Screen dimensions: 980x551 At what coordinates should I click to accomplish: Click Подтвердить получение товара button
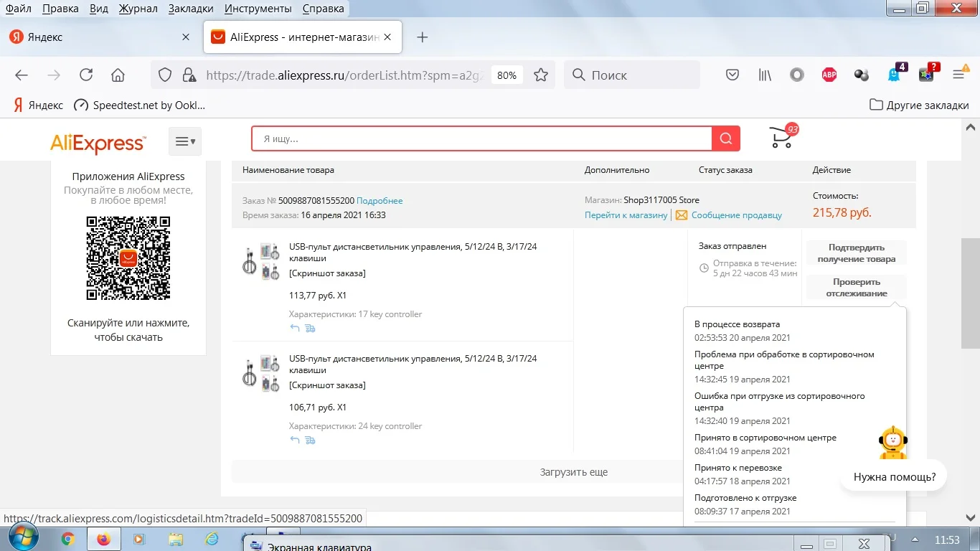(x=857, y=253)
